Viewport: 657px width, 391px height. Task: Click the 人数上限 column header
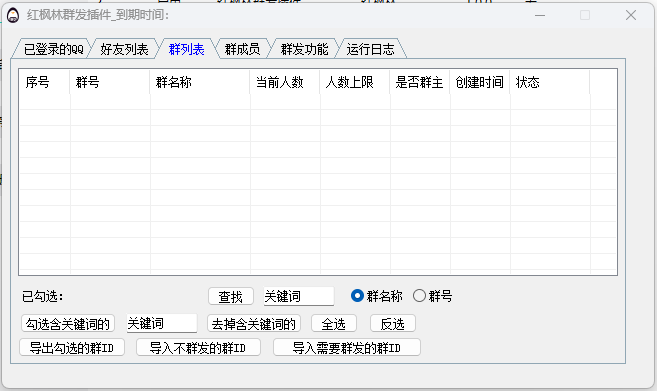pos(354,82)
